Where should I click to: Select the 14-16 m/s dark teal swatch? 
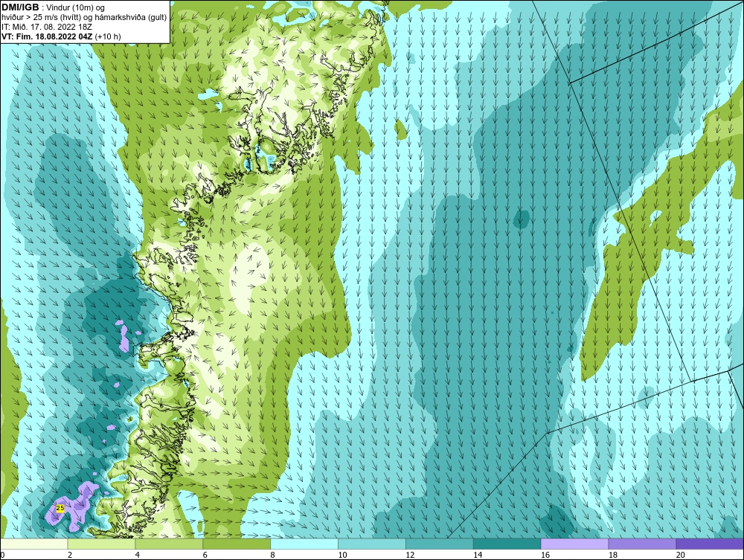pos(507,544)
